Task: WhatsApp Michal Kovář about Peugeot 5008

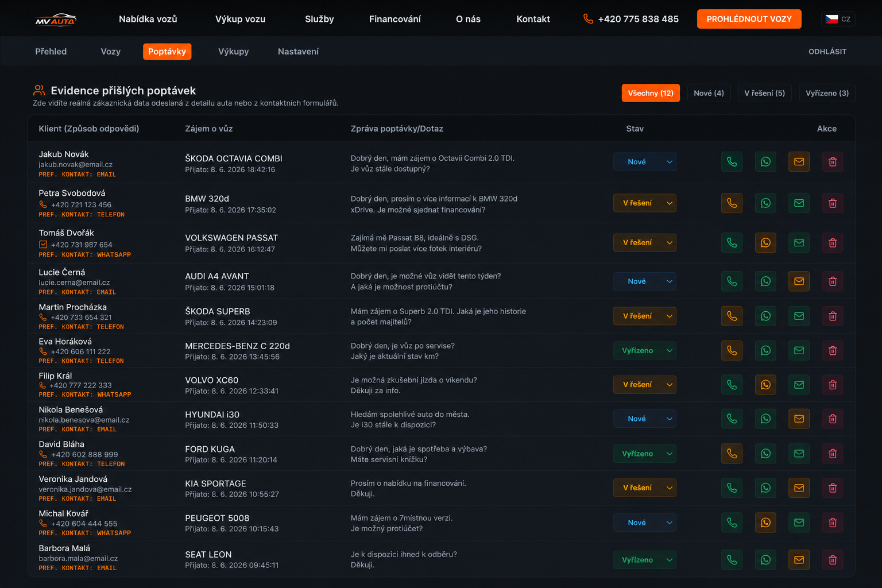Action: point(765,523)
